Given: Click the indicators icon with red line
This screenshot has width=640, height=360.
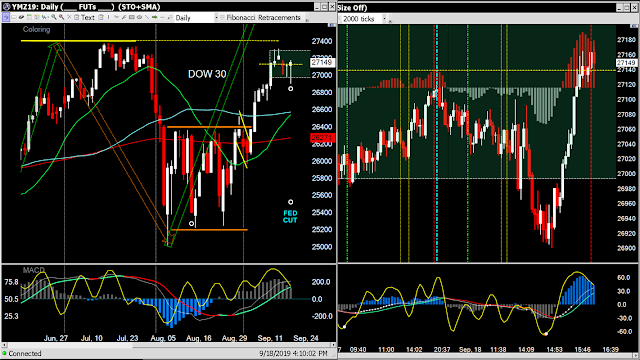Looking at the screenshot, I should (x=44, y=17).
